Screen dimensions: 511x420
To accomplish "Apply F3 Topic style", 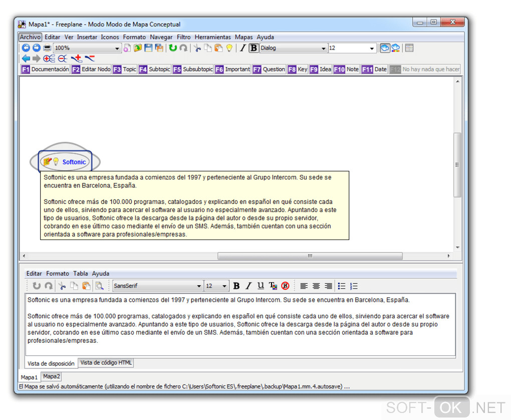I will pos(124,70).
